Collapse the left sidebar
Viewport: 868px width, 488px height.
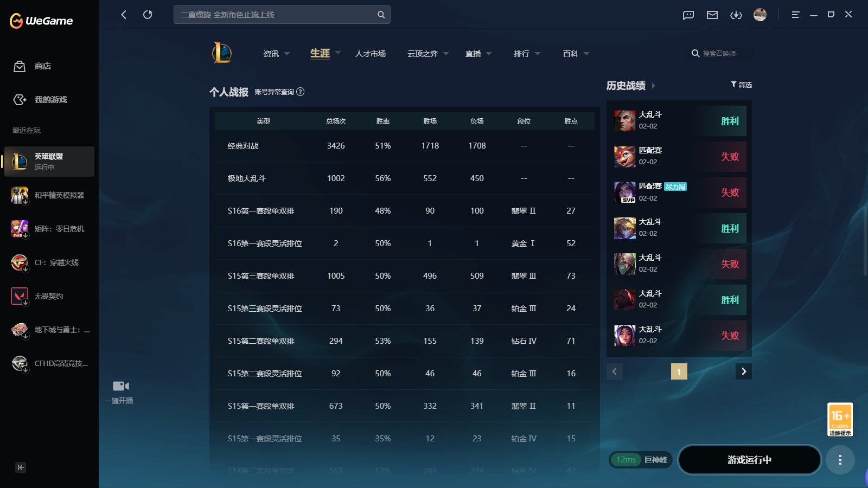[21, 467]
